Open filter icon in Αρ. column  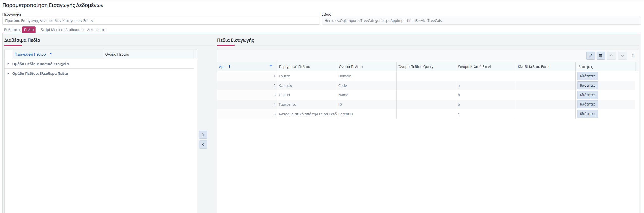coord(271,67)
